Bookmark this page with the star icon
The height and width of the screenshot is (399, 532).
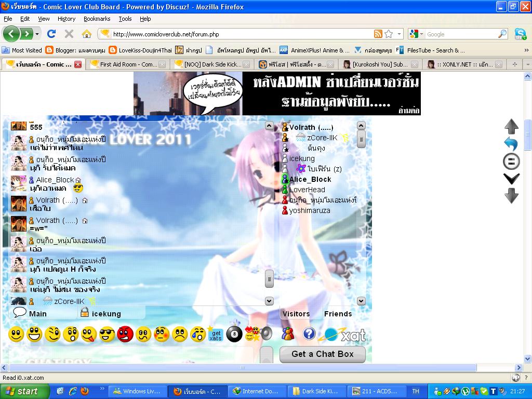click(x=389, y=34)
